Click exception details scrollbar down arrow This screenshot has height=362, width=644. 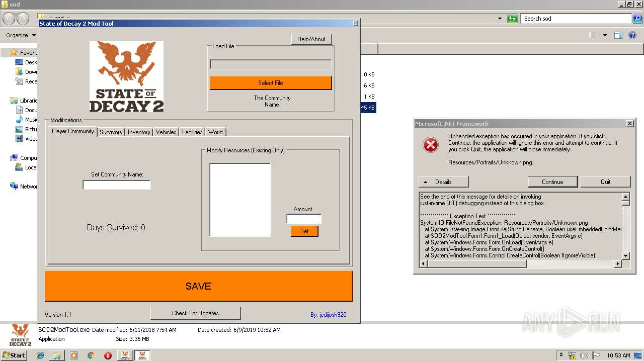point(626,255)
